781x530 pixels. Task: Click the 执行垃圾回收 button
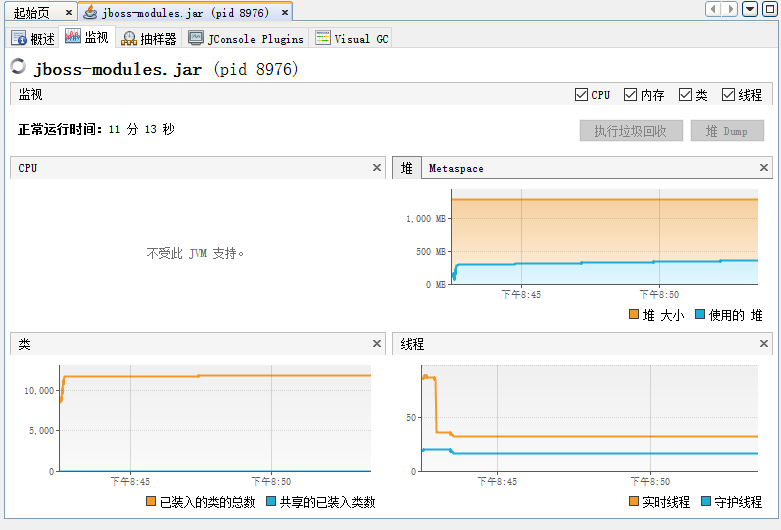[631, 131]
